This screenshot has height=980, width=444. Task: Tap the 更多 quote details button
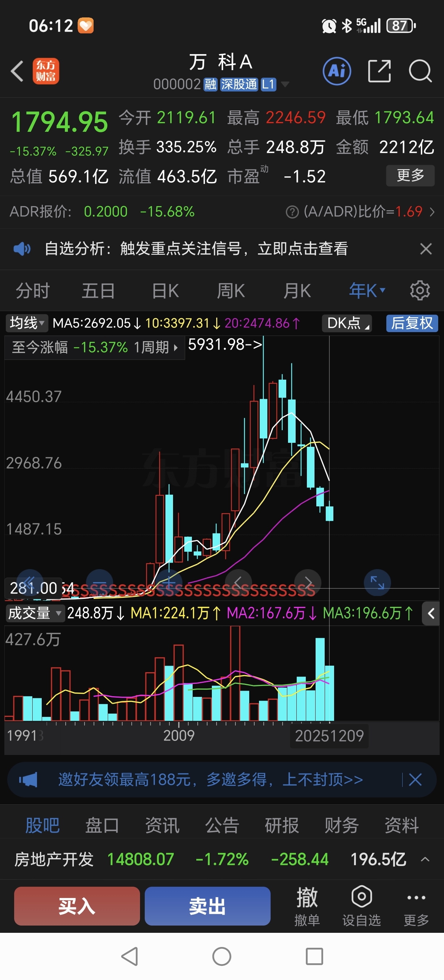410,175
